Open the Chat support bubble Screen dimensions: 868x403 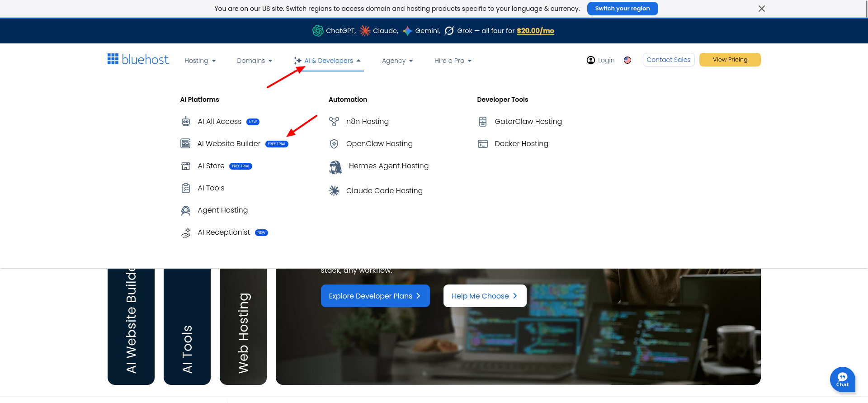(842, 379)
